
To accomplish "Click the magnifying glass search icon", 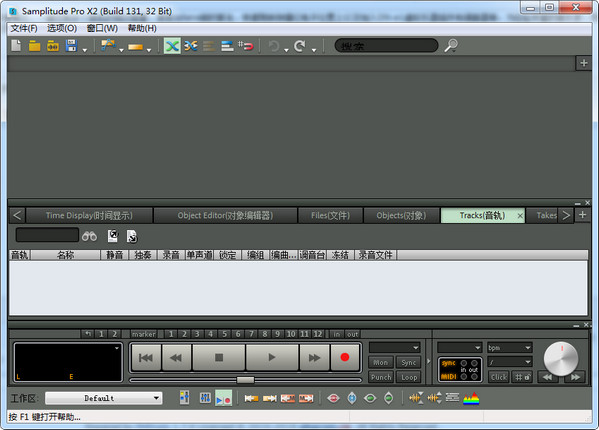I will click(451, 46).
